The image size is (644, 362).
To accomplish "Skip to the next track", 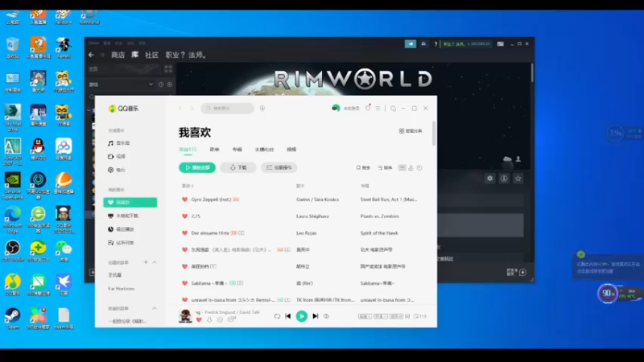I will click(315, 316).
